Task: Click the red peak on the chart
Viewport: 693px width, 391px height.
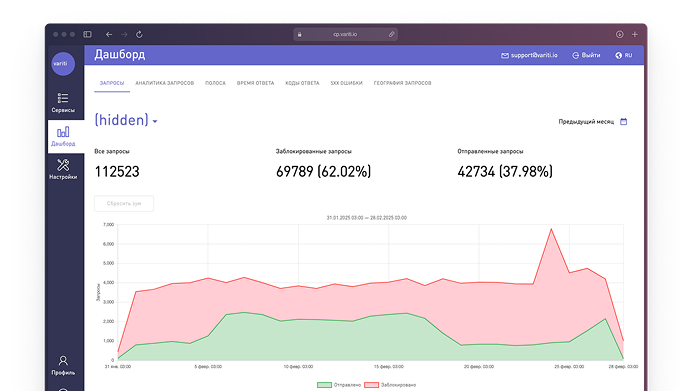Action: point(551,229)
